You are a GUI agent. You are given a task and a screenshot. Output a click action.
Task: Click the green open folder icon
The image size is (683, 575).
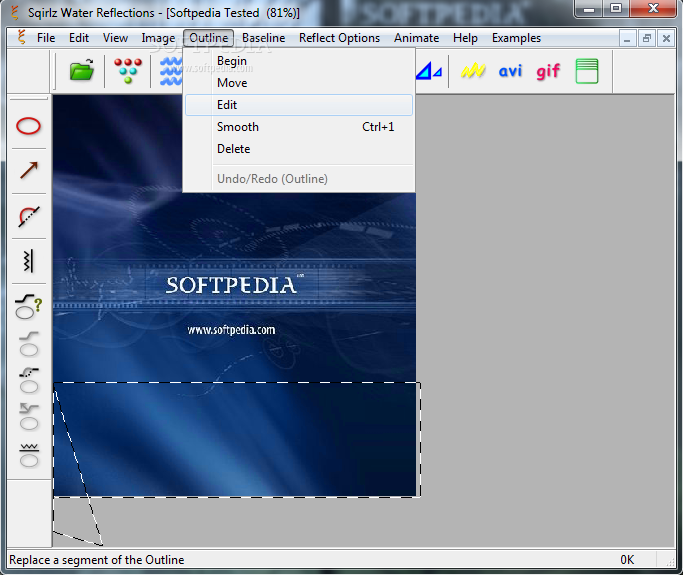click(82, 70)
